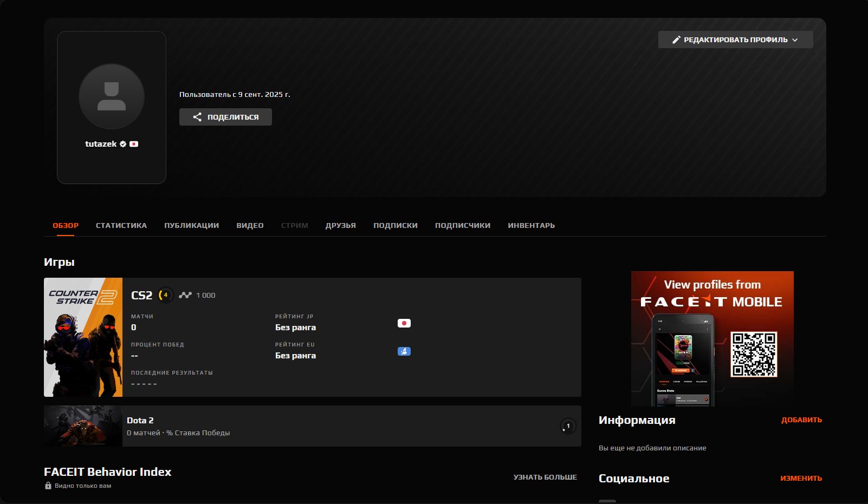Click the Dota 2 level 1 badge
This screenshot has width=868, height=504.
click(x=567, y=426)
